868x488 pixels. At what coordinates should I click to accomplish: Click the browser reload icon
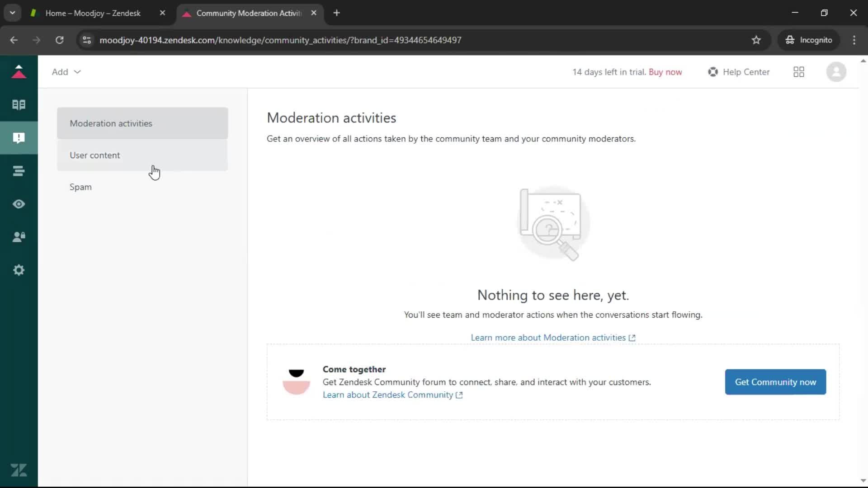click(59, 40)
